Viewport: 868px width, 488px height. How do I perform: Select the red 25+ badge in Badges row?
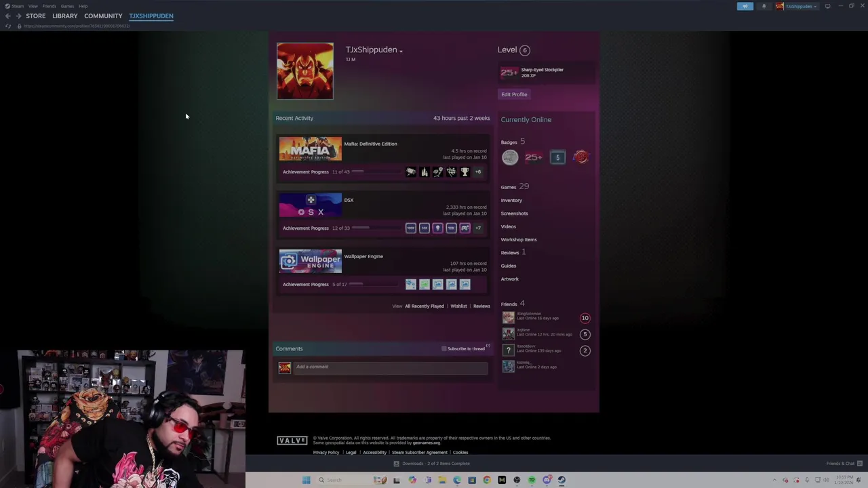point(534,157)
